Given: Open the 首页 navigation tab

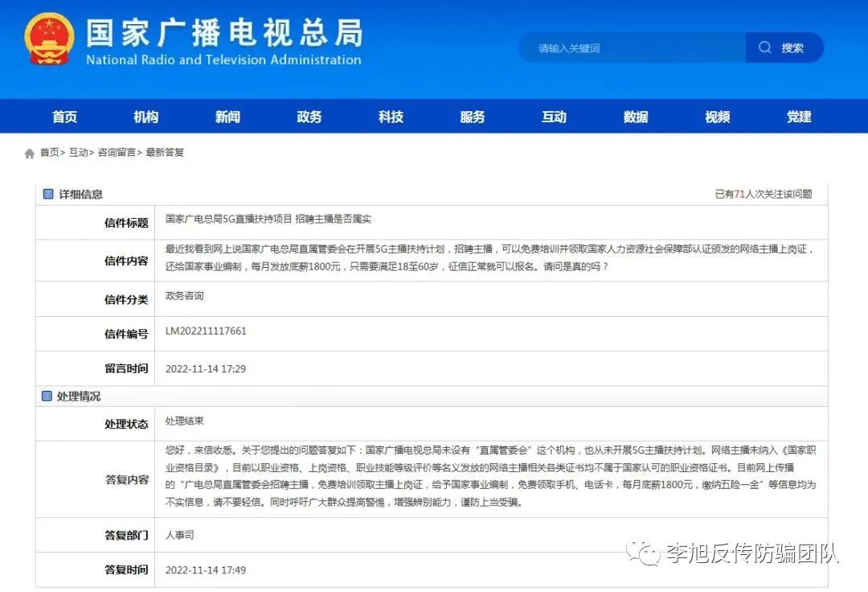Looking at the screenshot, I should (65, 117).
